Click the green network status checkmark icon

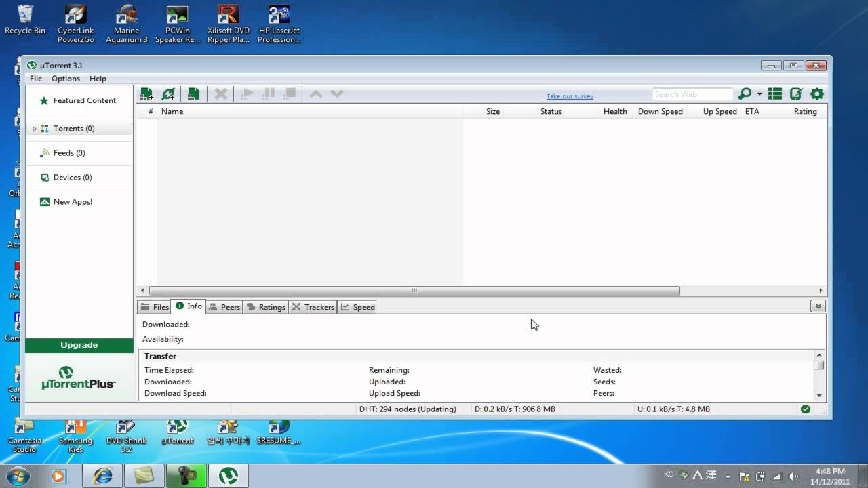[x=806, y=409]
